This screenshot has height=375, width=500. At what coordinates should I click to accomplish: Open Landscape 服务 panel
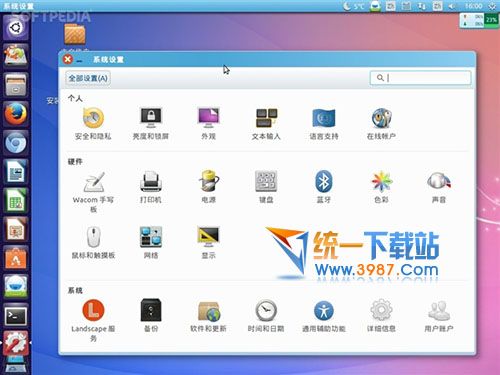tap(93, 321)
